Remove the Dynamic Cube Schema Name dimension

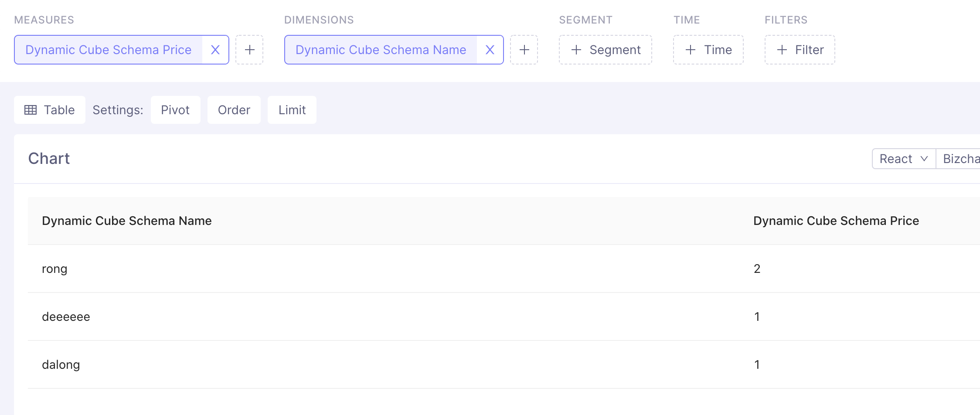click(490, 50)
